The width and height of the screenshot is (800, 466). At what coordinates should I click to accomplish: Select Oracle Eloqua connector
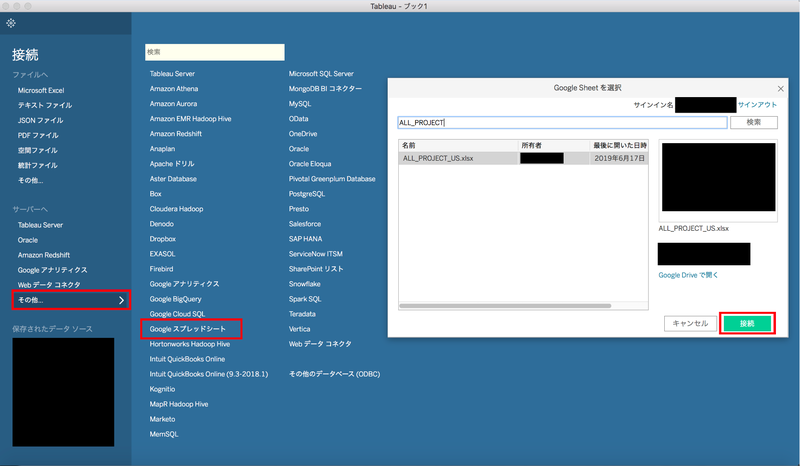[x=310, y=164]
